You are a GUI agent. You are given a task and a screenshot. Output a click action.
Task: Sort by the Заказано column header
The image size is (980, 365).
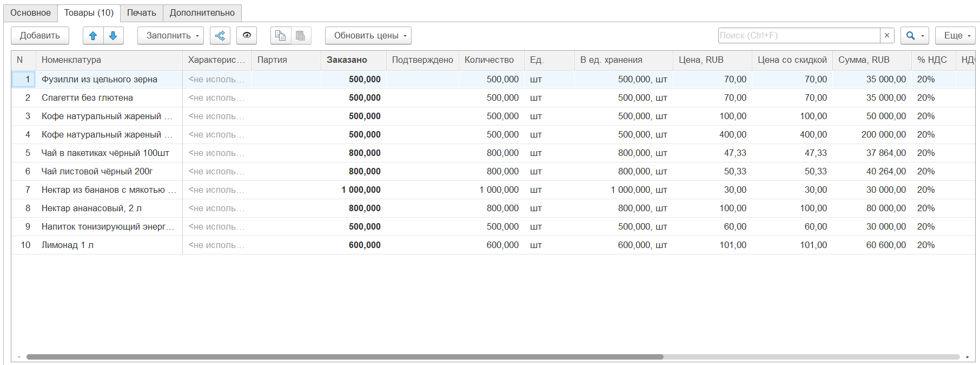[347, 60]
